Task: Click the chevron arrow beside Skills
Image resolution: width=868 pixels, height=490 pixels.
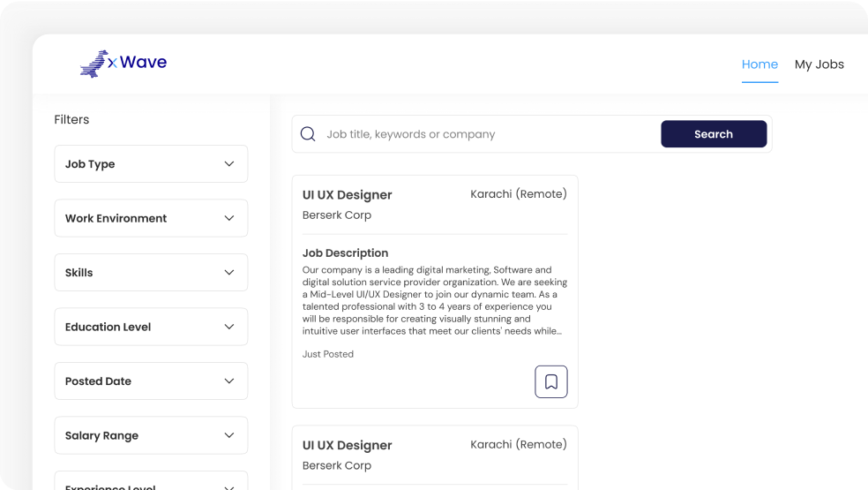Action: pos(229,273)
